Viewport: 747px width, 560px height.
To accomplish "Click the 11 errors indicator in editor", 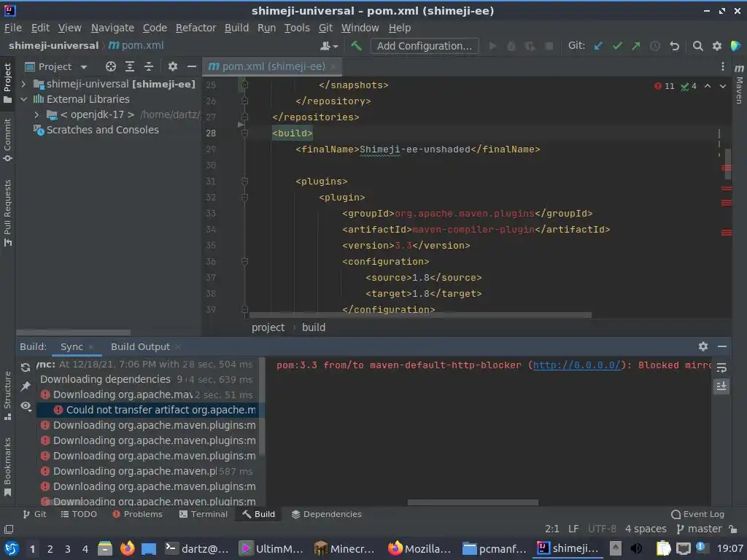I will point(665,86).
